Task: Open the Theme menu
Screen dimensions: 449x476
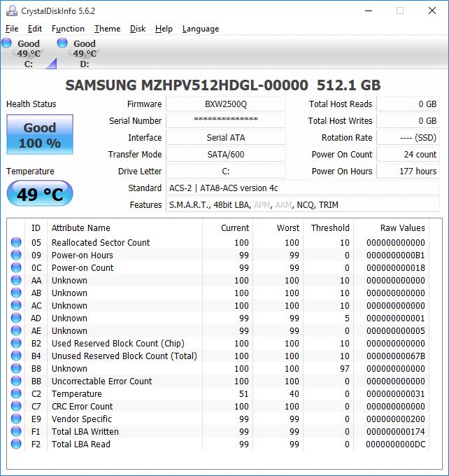Action: point(107,29)
